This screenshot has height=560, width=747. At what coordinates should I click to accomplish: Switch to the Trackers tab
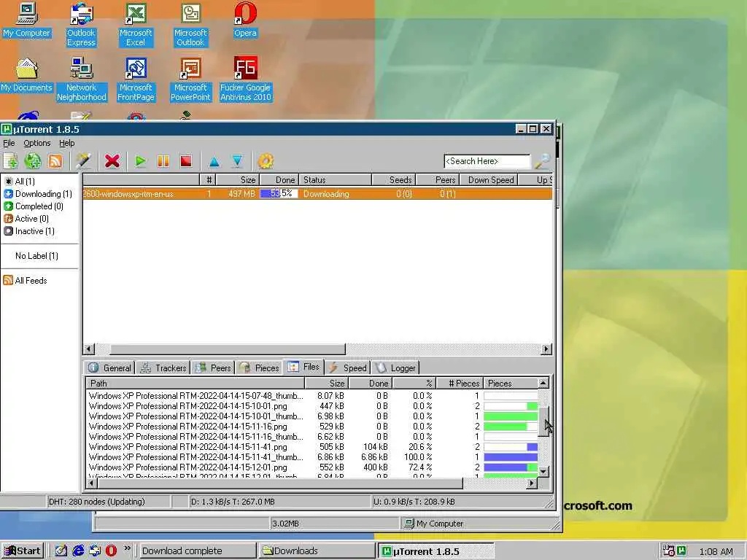(163, 367)
